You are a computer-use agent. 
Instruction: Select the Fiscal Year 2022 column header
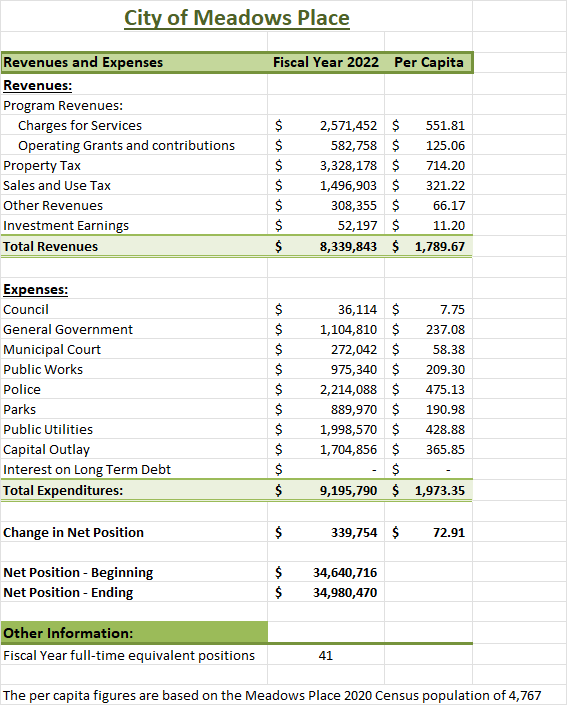[326, 62]
